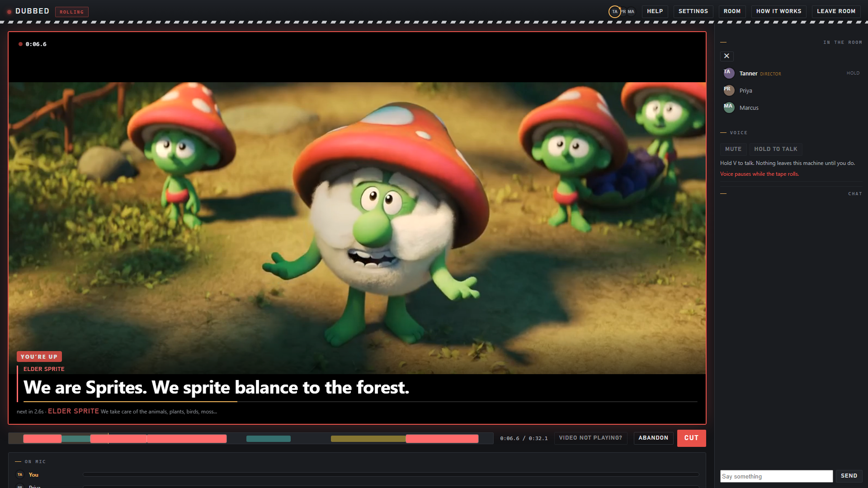
Task: Click Abandon to drop the take
Action: pyautogui.click(x=653, y=438)
